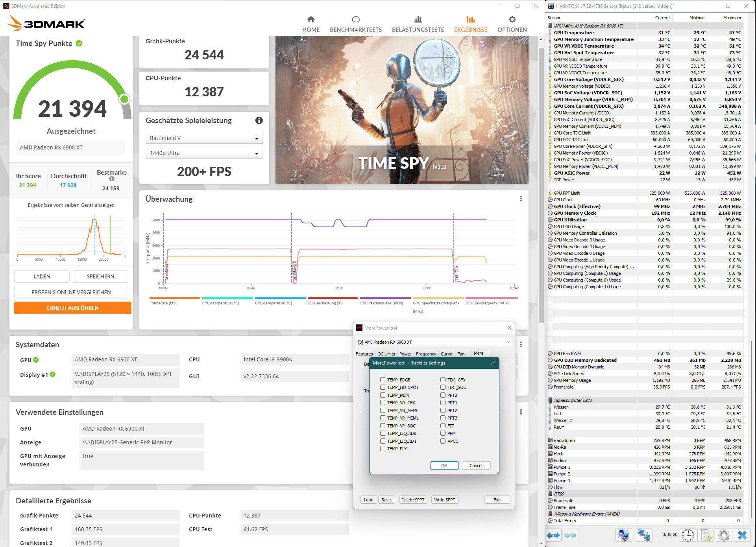The width and height of the screenshot is (756, 547).
Task: Reset HWiNFO clock timer icon
Action: click(688, 535)
